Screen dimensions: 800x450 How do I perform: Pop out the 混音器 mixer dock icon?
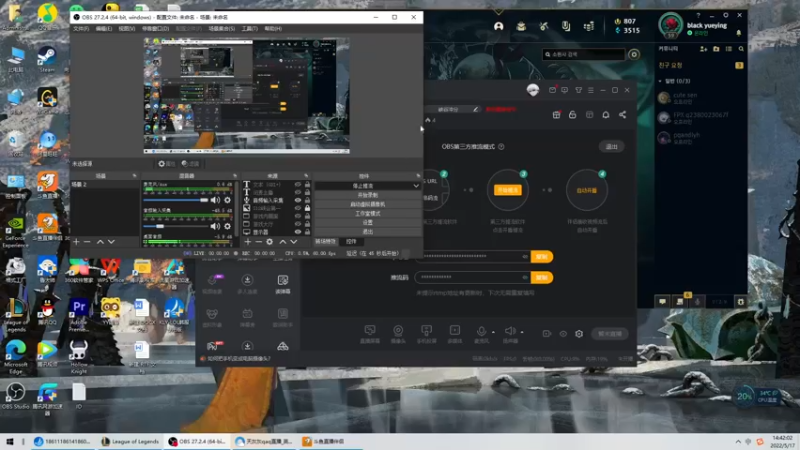pyautogui.click(x=235, y=176)
